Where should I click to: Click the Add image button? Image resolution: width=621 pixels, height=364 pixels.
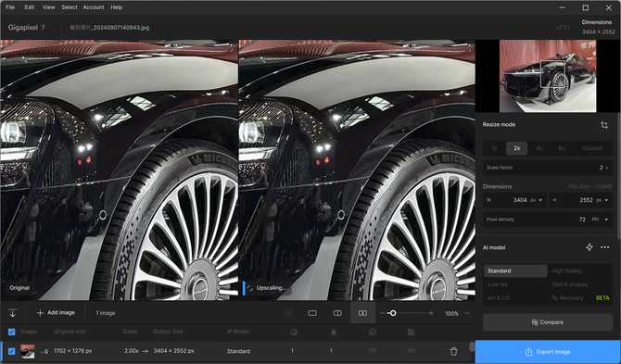[56, 313]
